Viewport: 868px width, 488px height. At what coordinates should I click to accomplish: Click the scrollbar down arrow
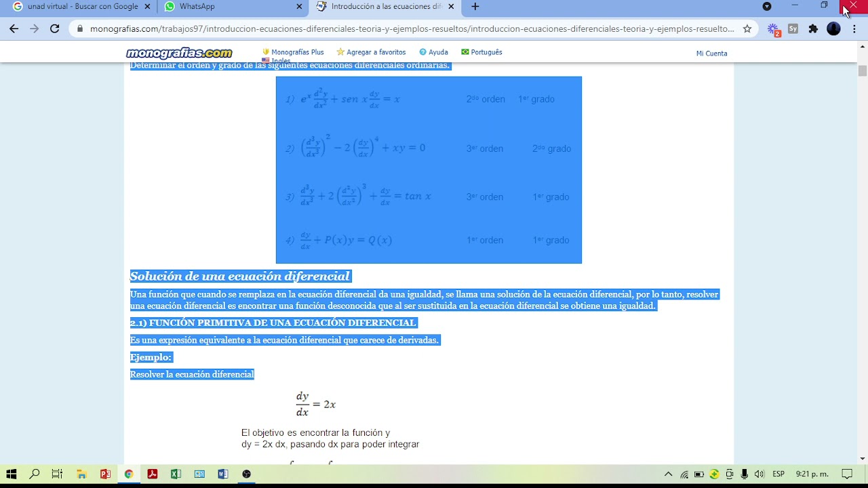(863, 459)
